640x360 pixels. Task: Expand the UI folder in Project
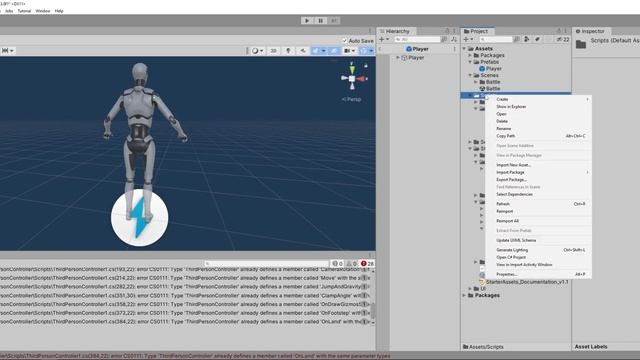coord(470,289)
